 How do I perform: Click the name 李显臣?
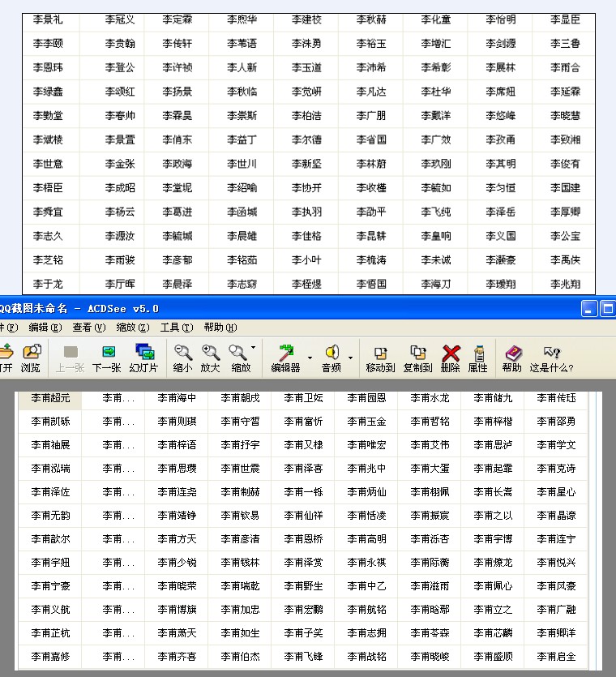[x=565, y=19]
